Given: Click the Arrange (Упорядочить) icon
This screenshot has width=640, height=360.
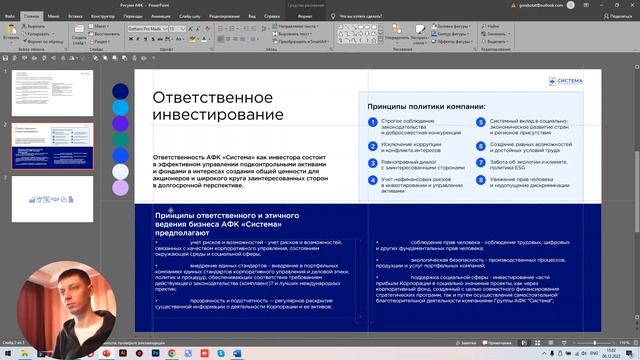Looking at the screenshot, I should pyautogui.click(x=396, y=29).
